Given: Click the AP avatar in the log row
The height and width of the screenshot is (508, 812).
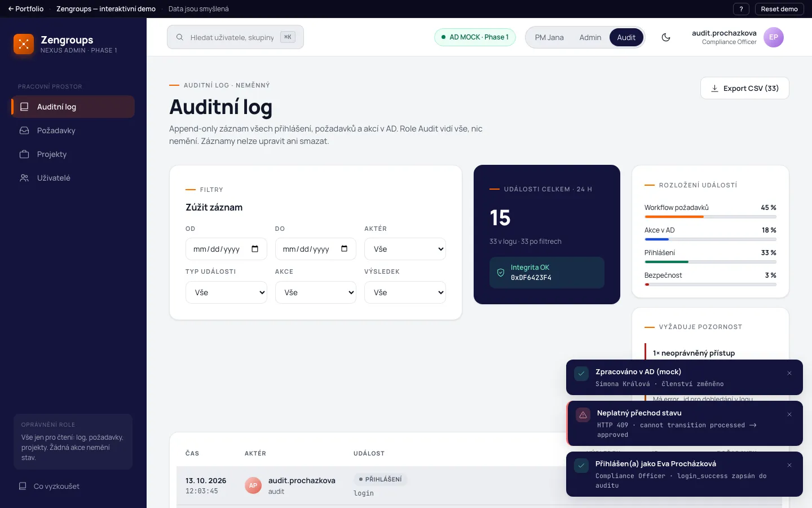Looking at the screenshot, I should pos(253,485).
